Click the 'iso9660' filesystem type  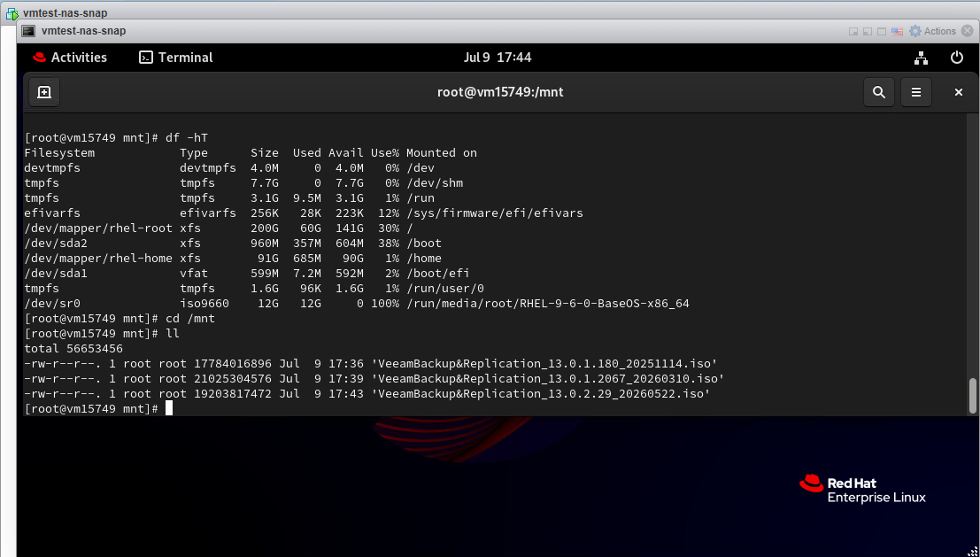pyautogui.click(x=204, y=304)
